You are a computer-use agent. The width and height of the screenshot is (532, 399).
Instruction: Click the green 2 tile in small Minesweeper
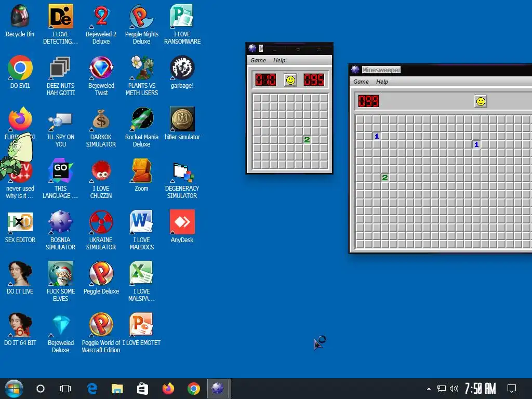pos(307,140)
